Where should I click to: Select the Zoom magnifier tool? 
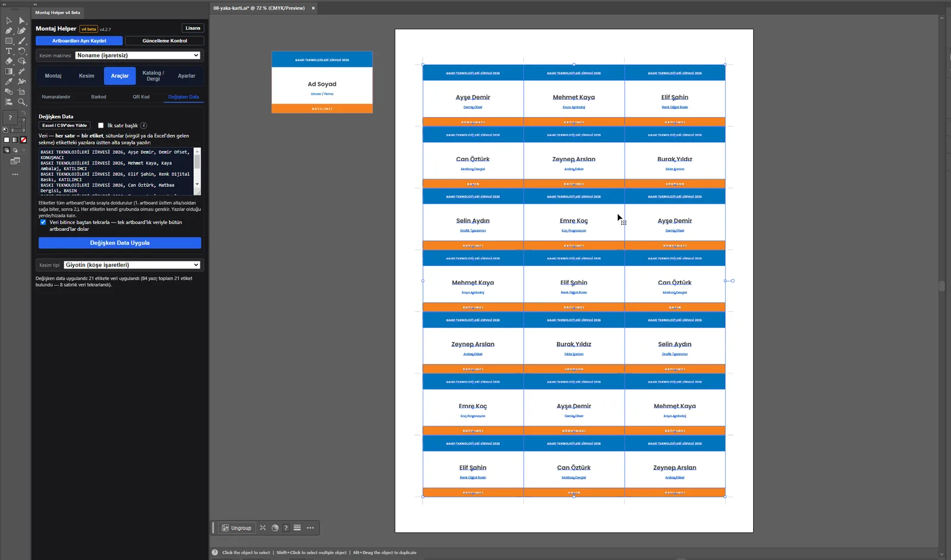[x=22, y=102]
